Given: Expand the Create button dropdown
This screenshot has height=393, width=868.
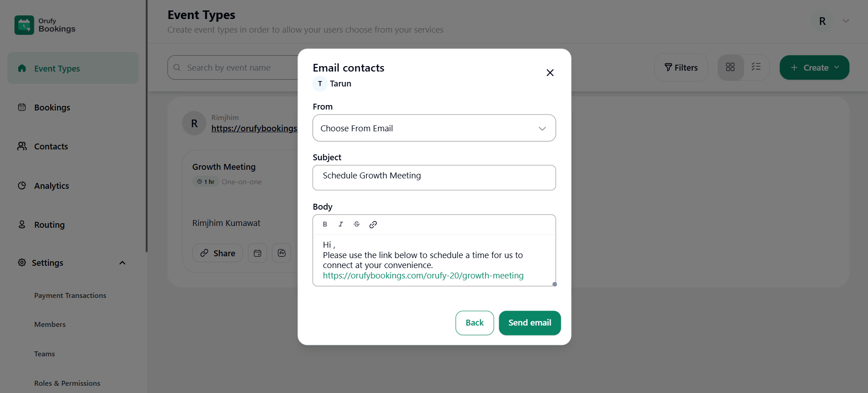Looking at the screenshot, I should [x=838, y=67].
